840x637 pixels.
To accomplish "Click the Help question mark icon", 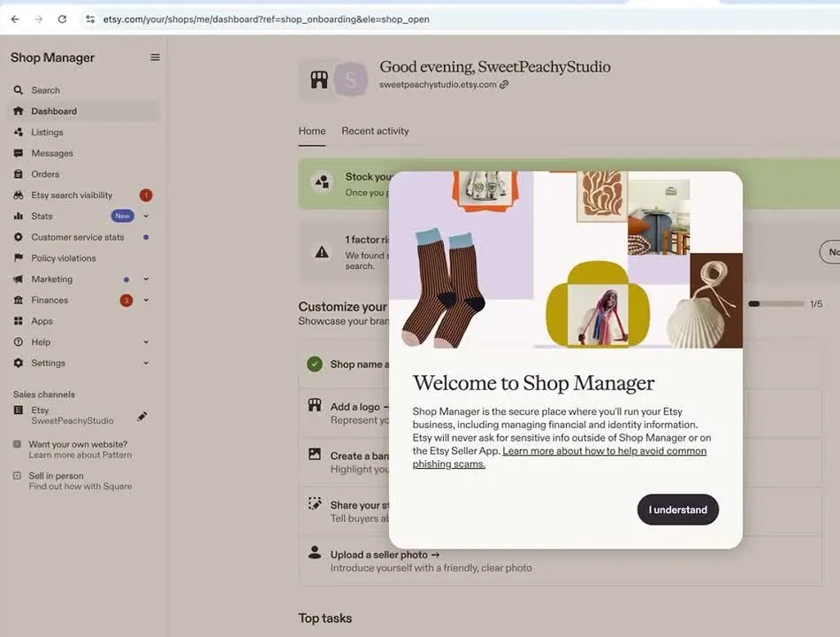I will tap(19, 342).
